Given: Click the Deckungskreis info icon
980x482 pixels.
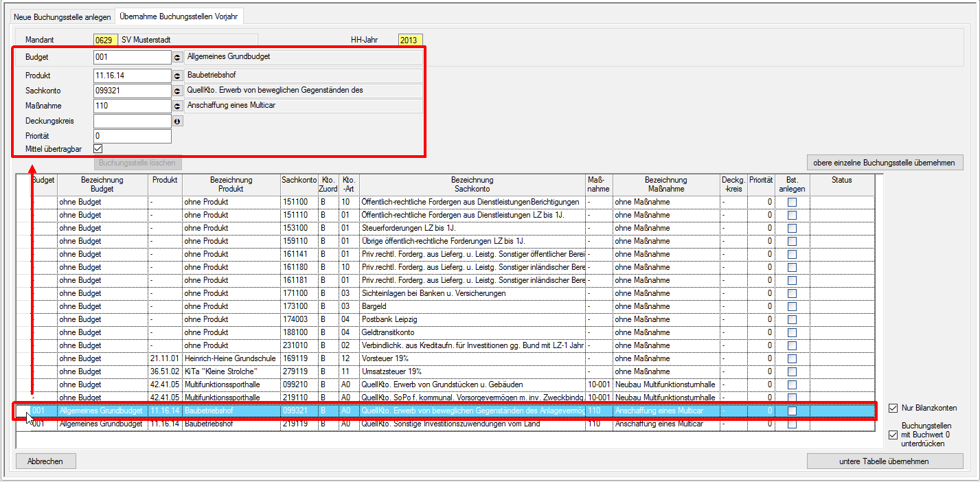Looking at the screenshot, I should (177, 122).
